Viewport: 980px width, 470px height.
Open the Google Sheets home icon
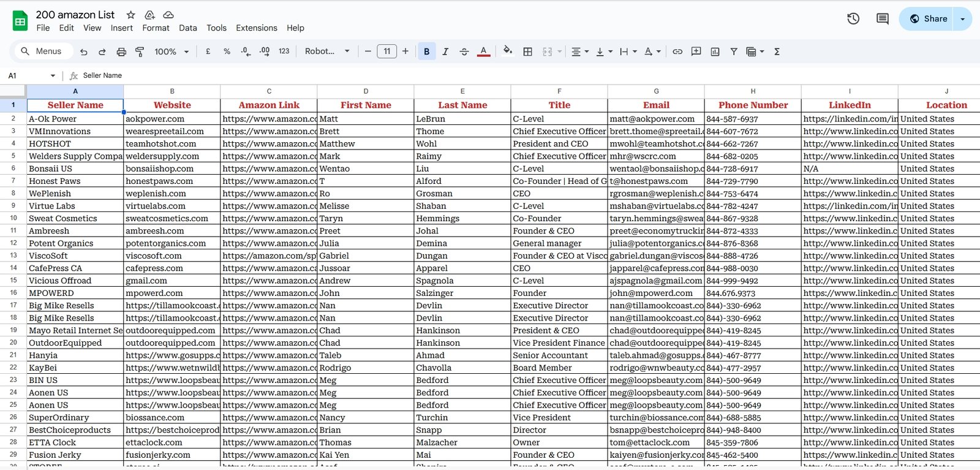coord(20,21)
